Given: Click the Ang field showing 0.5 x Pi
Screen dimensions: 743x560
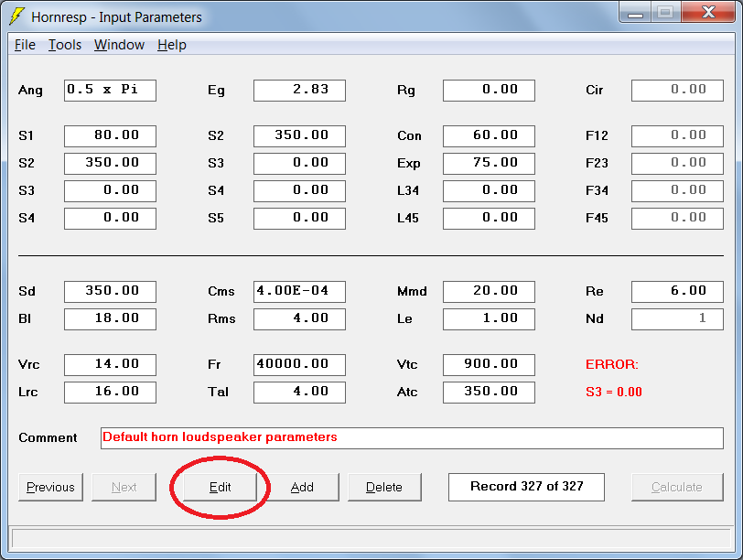Looking at the screenshot, I should 110,91.
